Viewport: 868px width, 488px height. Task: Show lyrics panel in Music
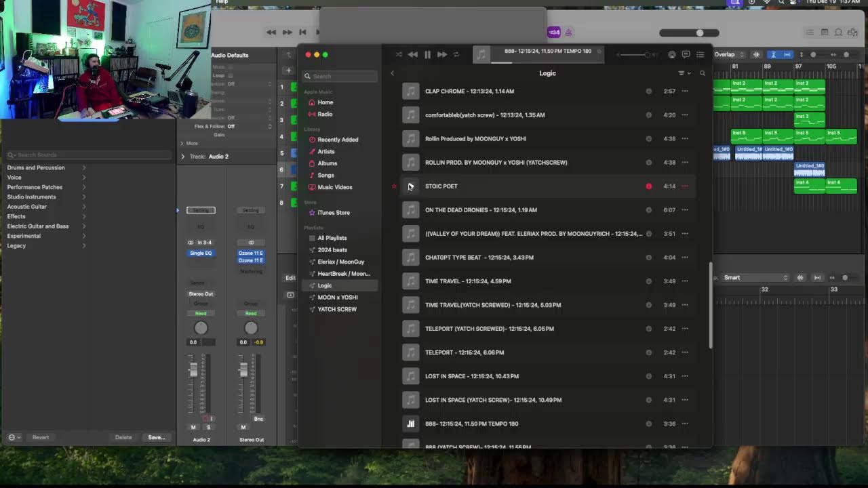[686, 55]
